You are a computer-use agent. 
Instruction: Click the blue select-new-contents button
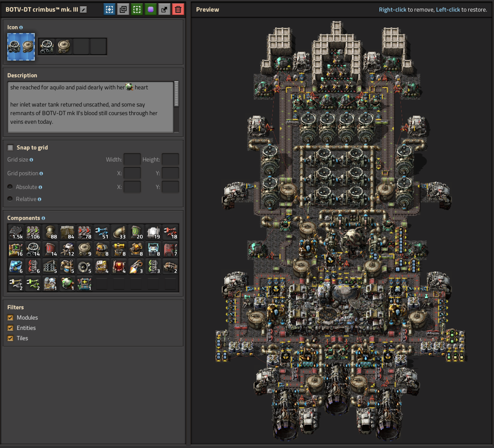(109, 10)
